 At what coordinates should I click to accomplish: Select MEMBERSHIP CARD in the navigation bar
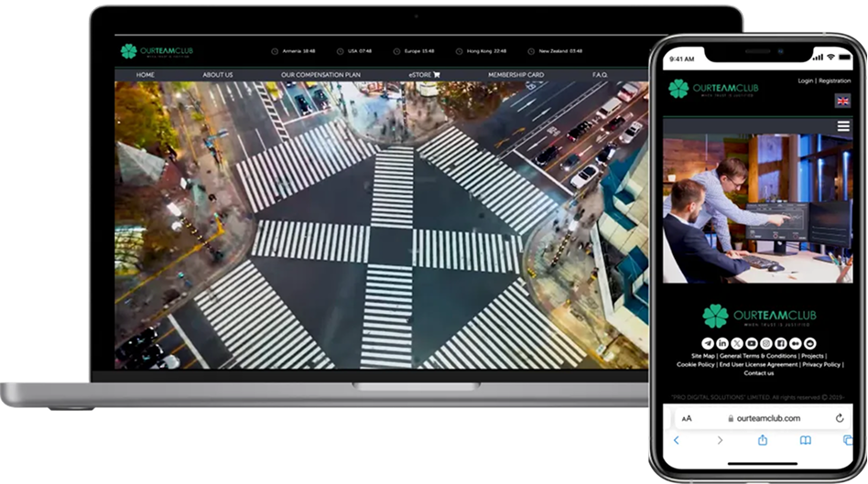[515, 75]
